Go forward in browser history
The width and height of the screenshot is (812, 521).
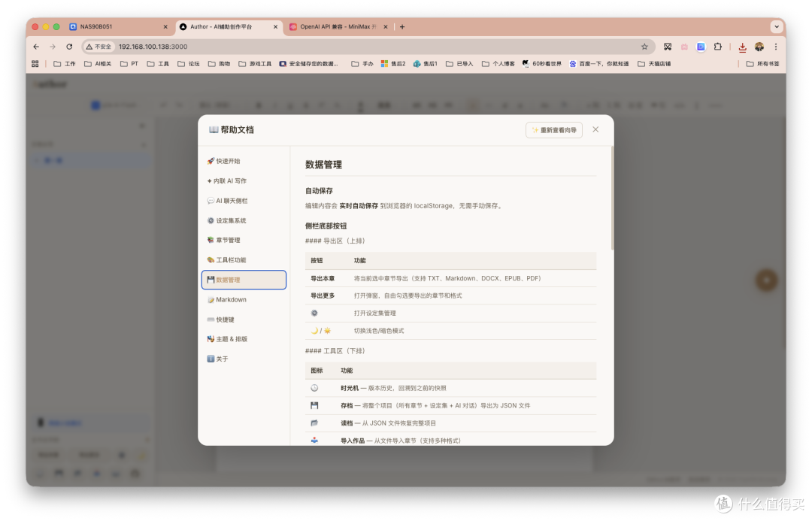53,47
